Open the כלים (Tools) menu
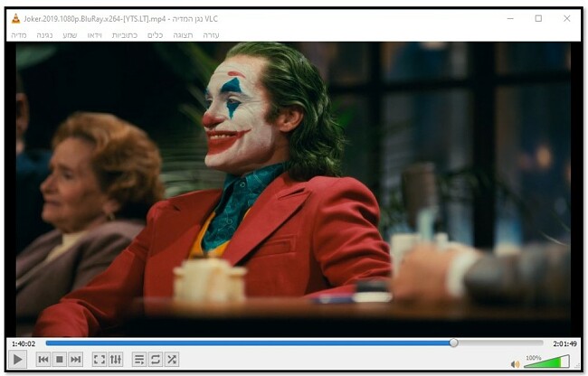 156,35
